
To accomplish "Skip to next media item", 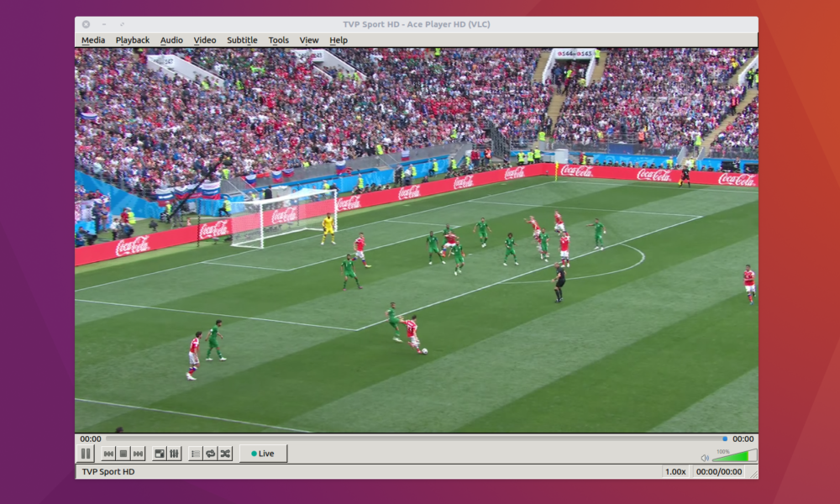I will click(x=138, y=454).
